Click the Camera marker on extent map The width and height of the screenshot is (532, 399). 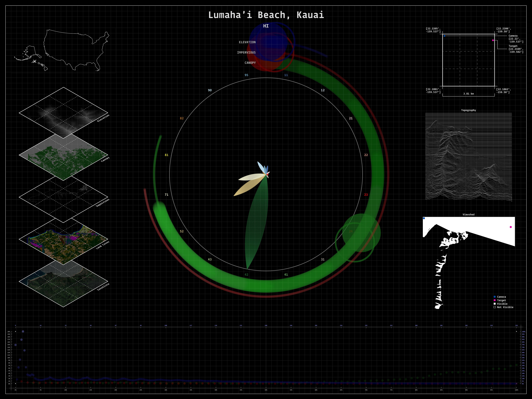point(444,36)
